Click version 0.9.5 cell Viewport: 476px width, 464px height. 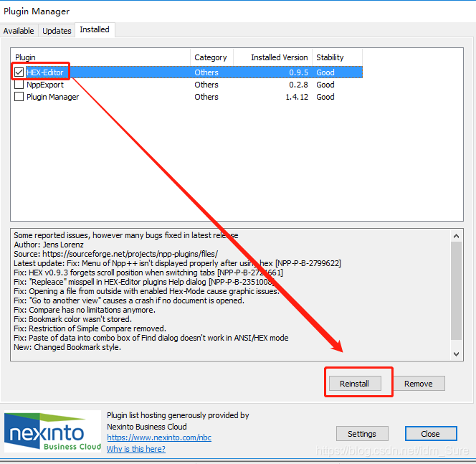point(298,72)
